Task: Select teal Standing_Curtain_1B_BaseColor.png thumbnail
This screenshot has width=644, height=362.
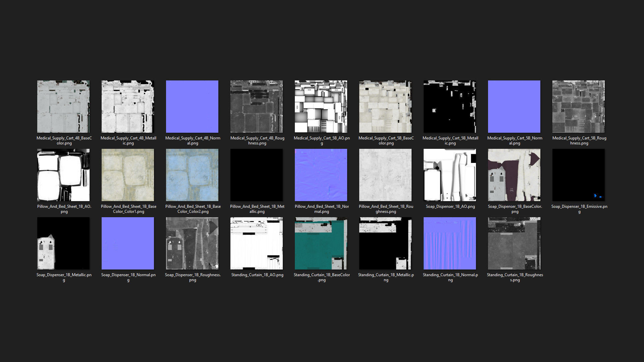Action: point(321,243)
